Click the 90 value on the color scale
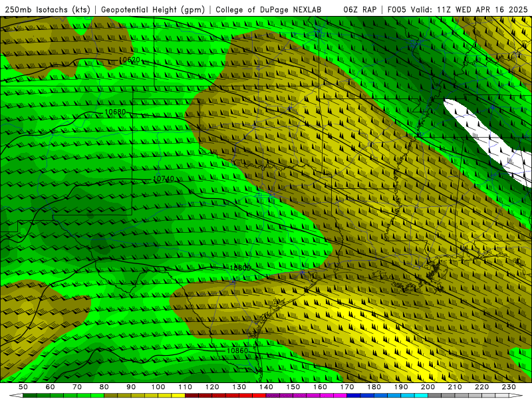 coord(131,387)
